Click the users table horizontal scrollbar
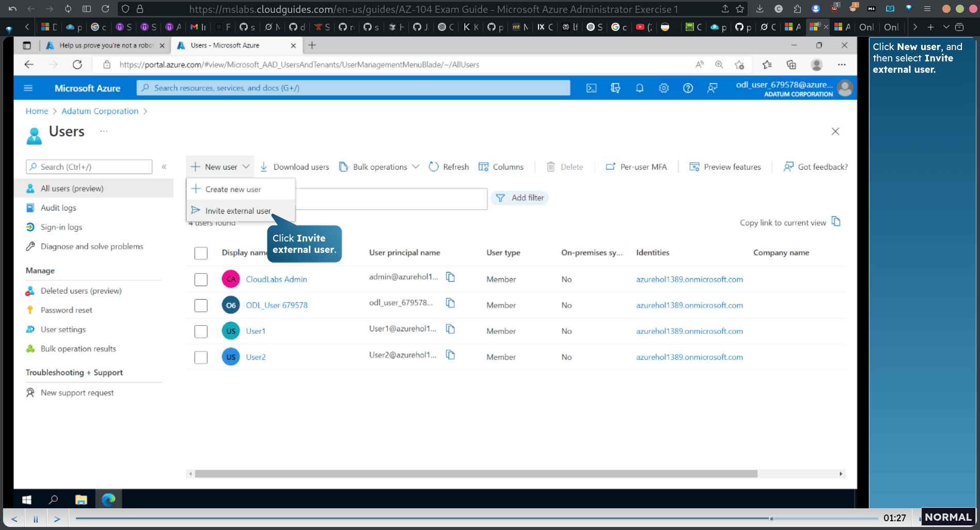This screenshot has height=530, width=980. [476, 474]
